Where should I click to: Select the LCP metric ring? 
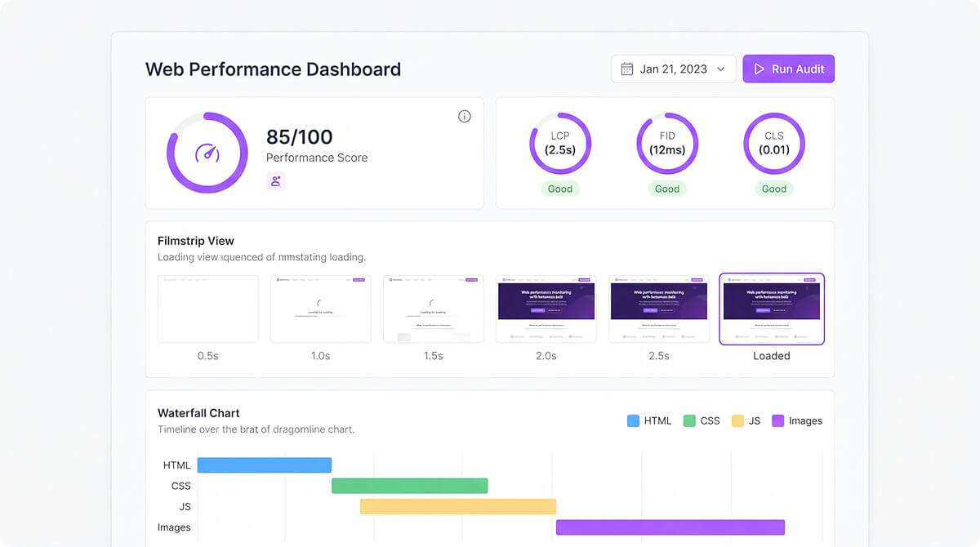coord(560,144)
